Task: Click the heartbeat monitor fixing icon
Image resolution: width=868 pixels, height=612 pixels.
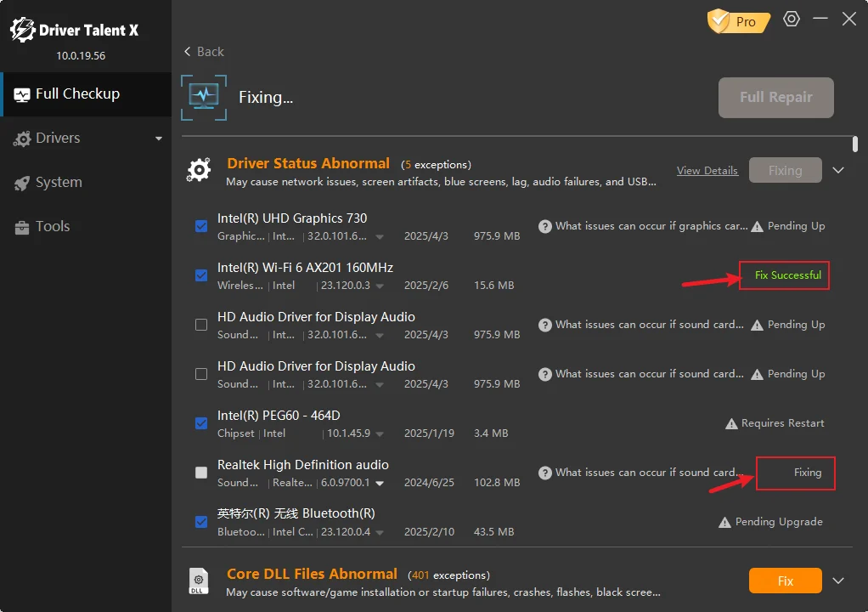Action: coord(204,98)
